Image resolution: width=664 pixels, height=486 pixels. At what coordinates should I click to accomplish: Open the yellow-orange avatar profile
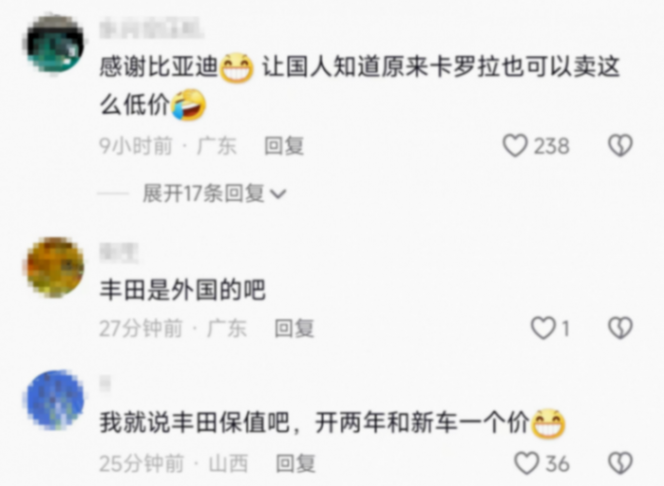[x=55, y=267]
